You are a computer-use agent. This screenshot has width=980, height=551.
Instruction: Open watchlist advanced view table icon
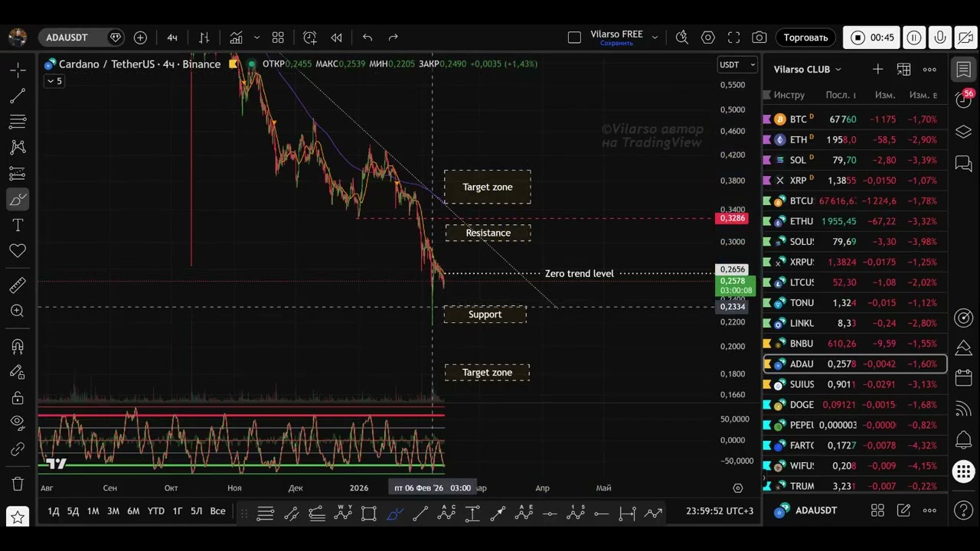(903, 70)
